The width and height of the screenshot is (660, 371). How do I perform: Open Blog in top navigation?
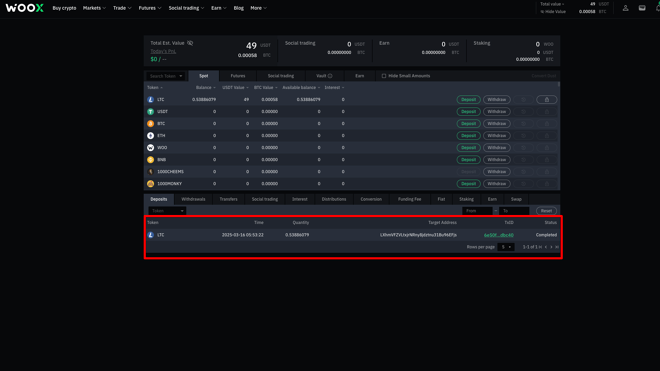click(x=238, y=8)
